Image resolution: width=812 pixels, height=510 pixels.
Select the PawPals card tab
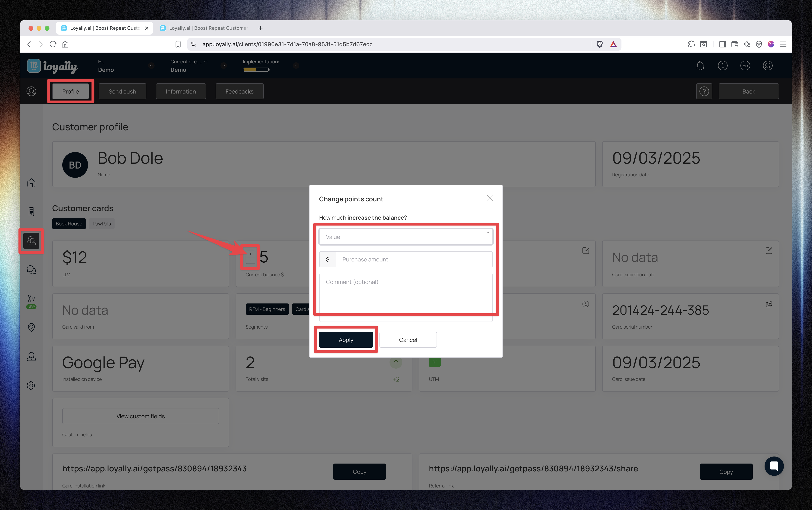(x=101, y=224)
